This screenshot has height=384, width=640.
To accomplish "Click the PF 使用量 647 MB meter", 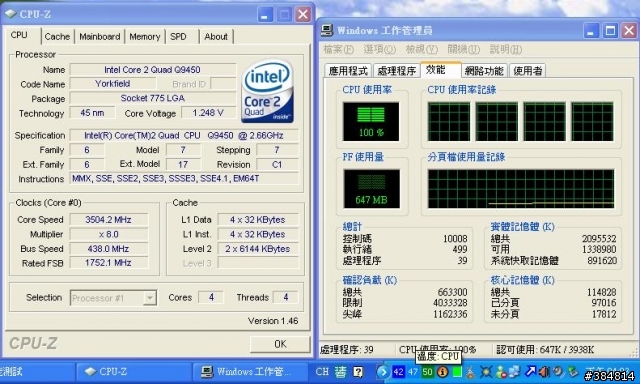I will pos(371,189).
